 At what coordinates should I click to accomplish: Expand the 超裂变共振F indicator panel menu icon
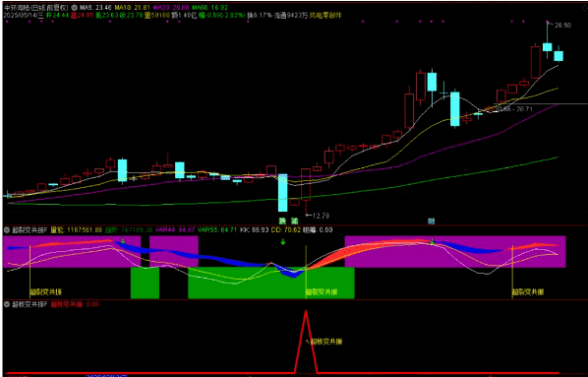6,229
